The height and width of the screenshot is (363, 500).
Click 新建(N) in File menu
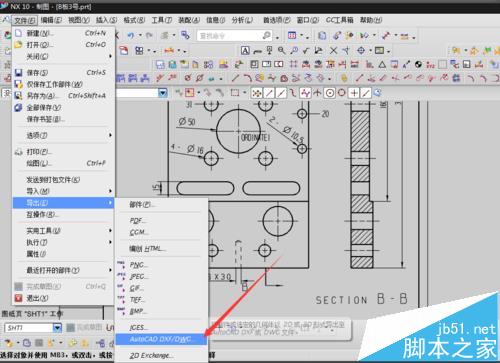[x=63, y=33]
